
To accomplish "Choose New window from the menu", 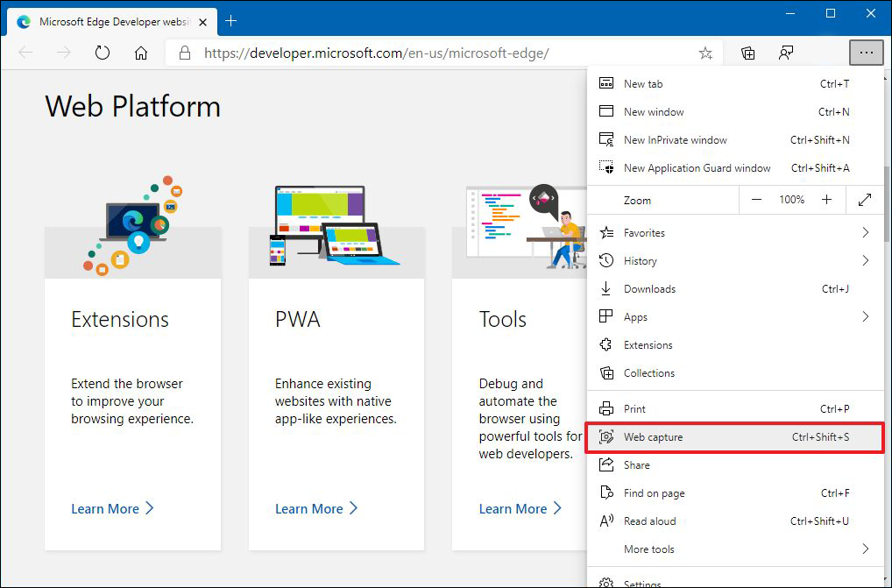I will click(735, 112).
